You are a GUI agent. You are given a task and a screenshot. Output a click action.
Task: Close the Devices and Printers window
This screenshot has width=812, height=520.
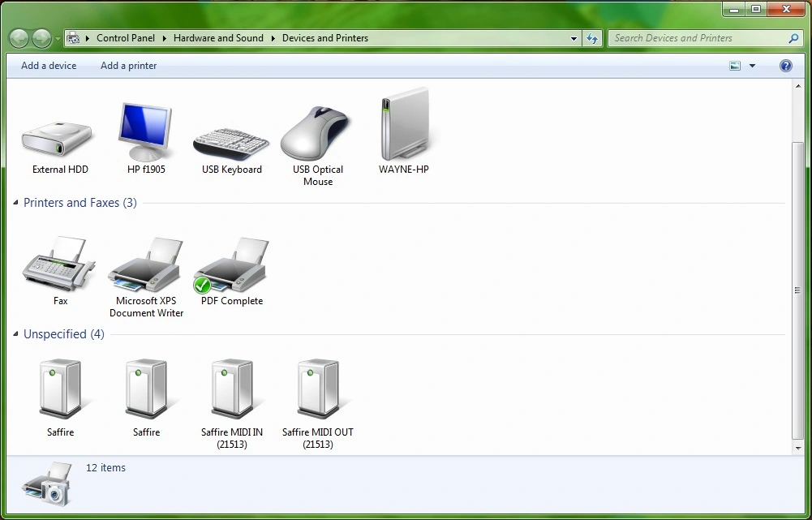(787, 9)
